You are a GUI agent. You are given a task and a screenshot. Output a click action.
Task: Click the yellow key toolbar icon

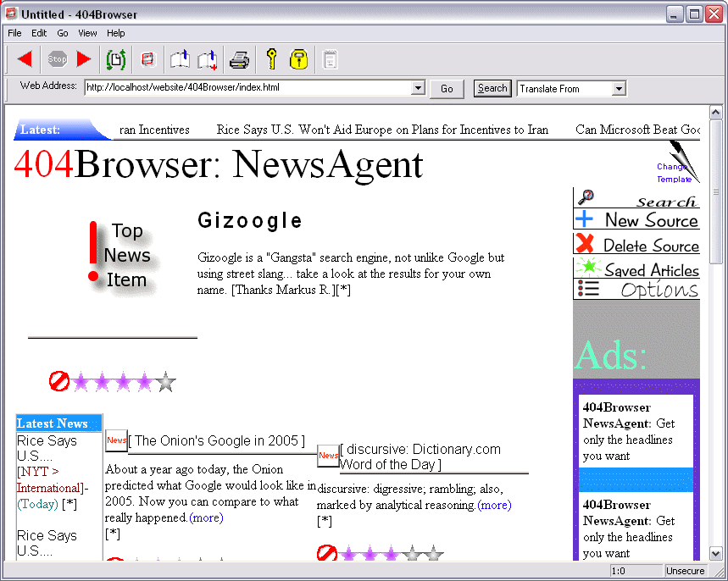(x=272, y=59)
